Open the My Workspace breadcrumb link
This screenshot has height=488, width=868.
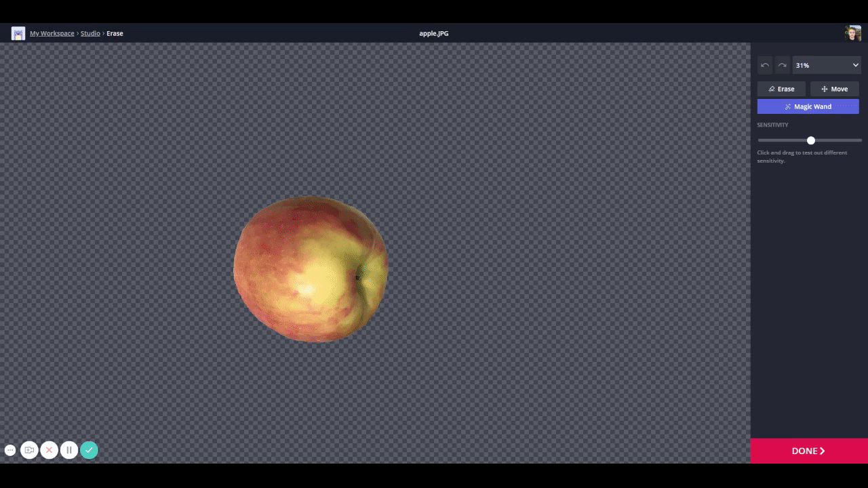[x=52, y=33]
